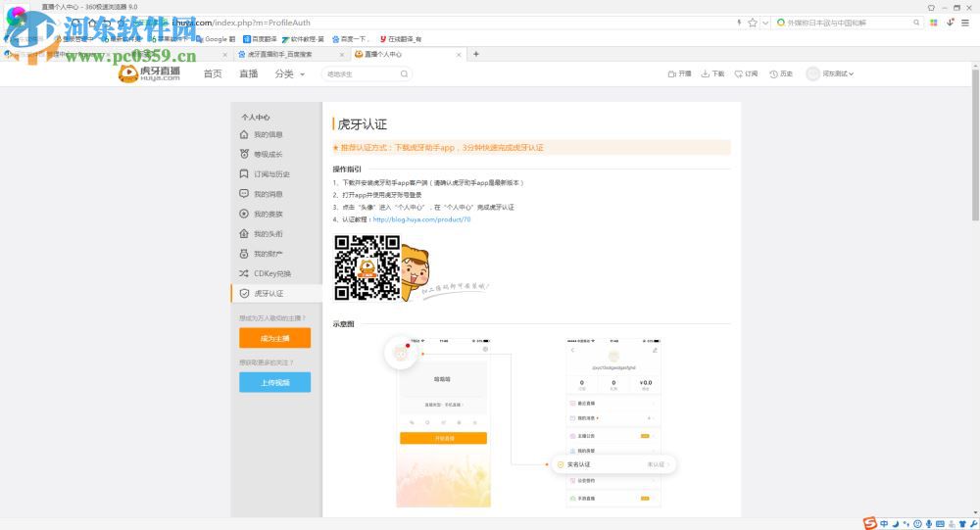Screen dimensions: 980x530
Task: Click the QR code image
Action: click(x=367, y=267)
